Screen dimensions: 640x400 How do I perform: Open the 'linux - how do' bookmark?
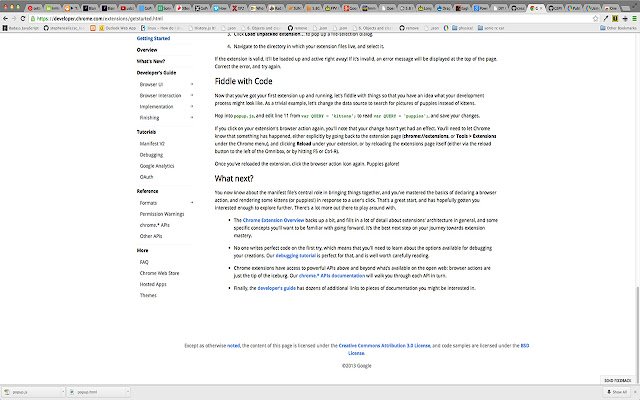162,28
